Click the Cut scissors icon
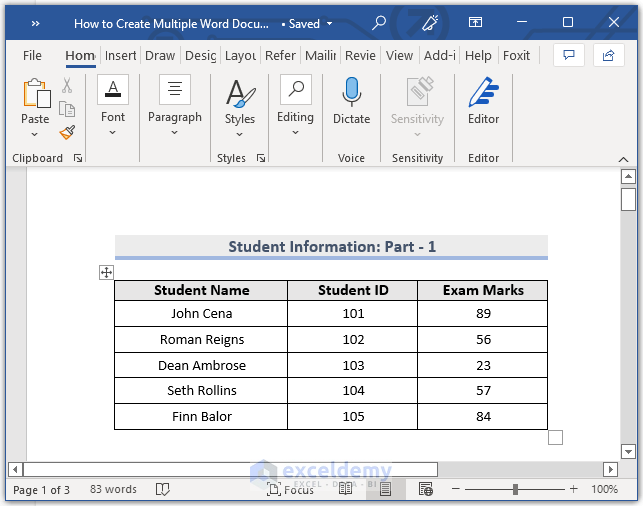Viewport: 643px width, 506px height. [x=67, y=86]
